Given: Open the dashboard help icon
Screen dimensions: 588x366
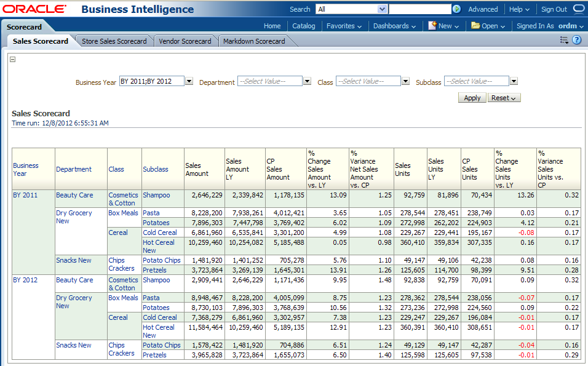Looking at the screenshot, I should pyautogui.click(x=577, y=40).
